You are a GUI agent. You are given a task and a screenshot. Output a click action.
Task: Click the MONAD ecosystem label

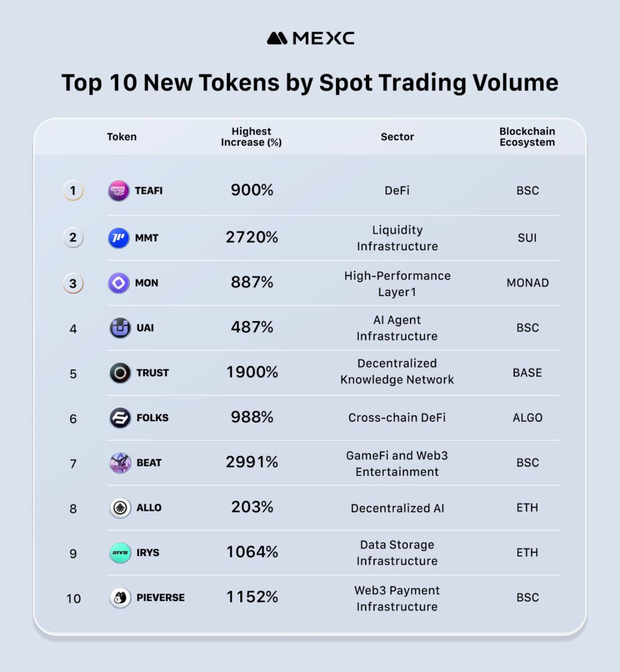point(528,283)
